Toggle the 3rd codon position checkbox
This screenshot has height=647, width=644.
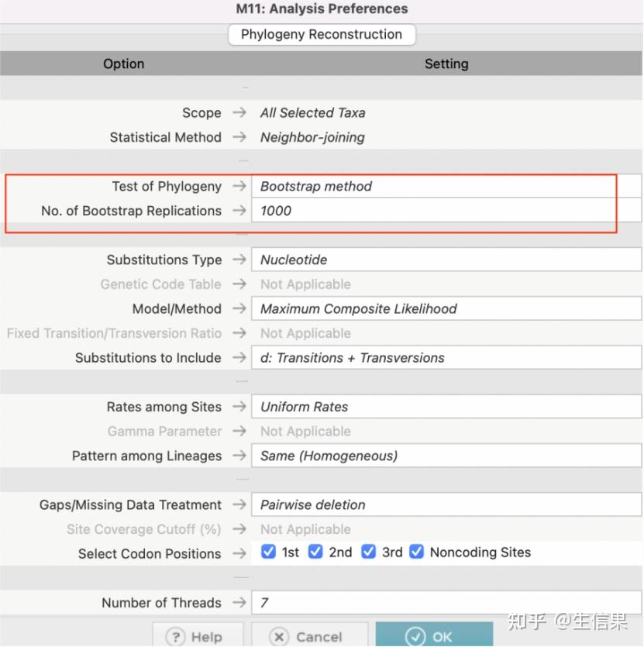click(x=368, y=552)
